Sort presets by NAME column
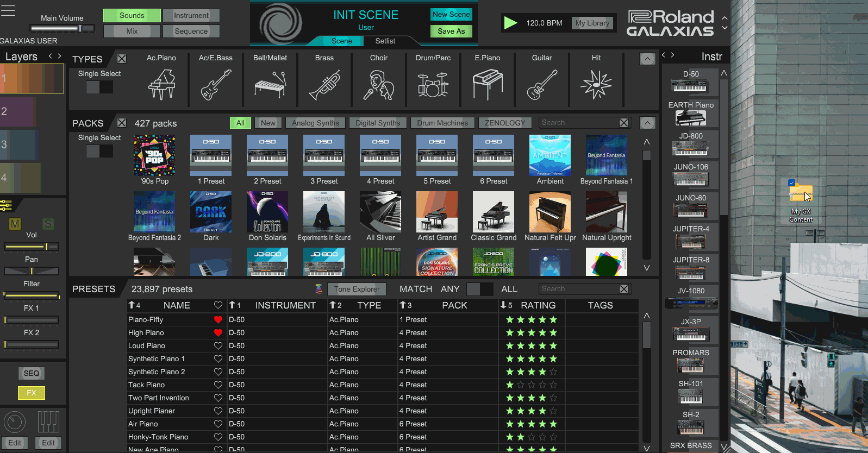 coord(177,305)
